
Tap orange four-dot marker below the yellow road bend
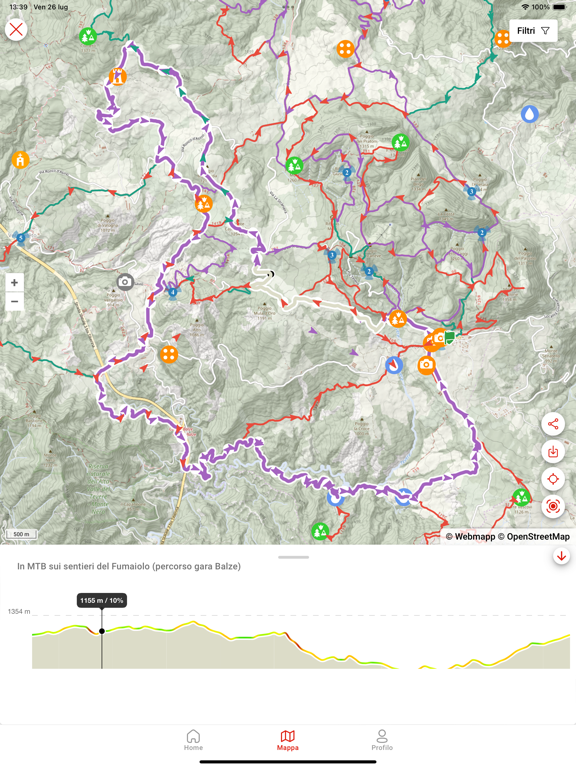pyautogui.click(x=169, y=354)
